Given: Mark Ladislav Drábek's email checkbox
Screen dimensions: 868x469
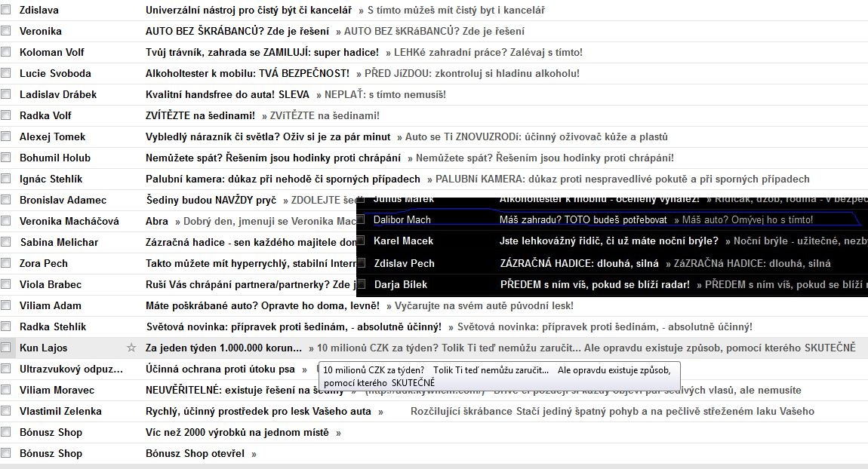Looking at the screenshot, I should tap(5, 94).
